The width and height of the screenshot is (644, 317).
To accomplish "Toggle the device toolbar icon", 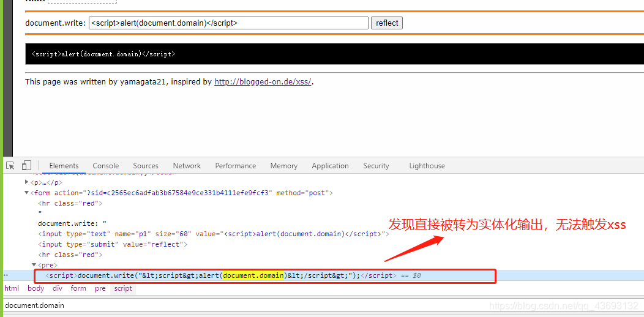I will 26,165.
